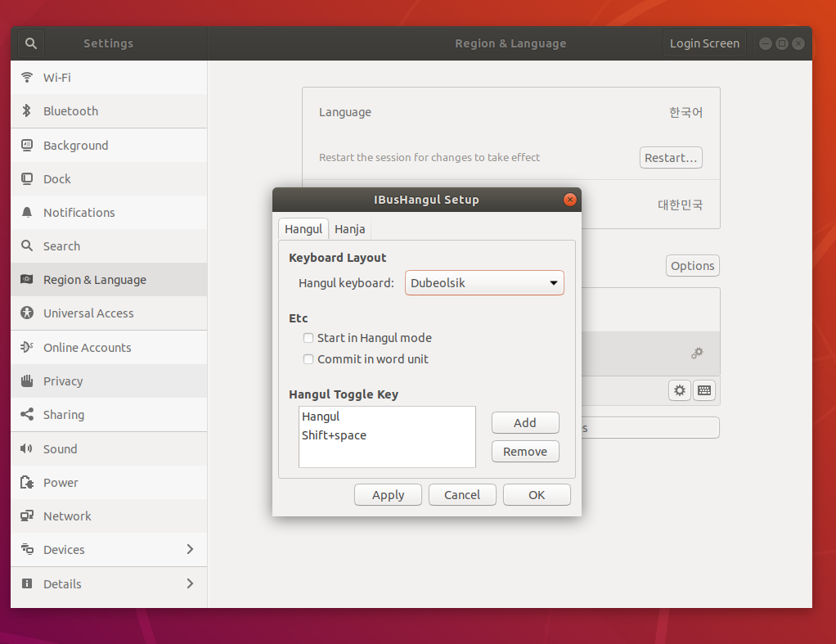Select Shift+space in toggle key list
This screenshot has height=644, width=836.
pos(387,435)
